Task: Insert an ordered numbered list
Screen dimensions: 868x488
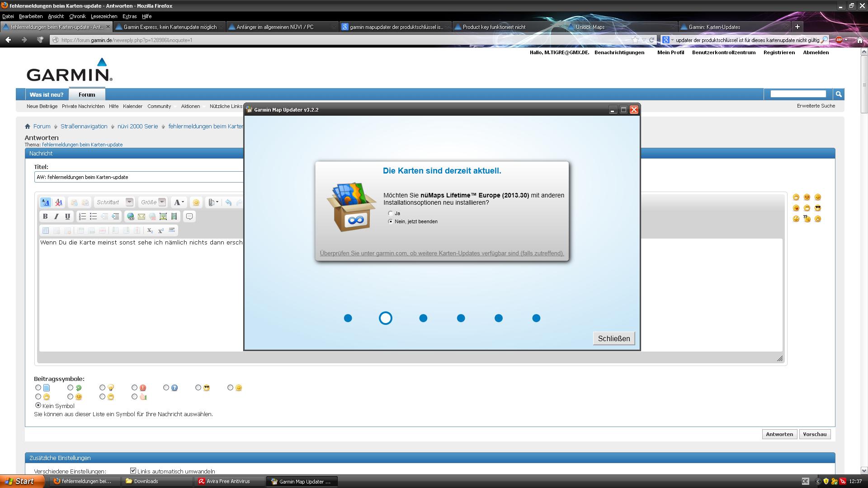Action: [82, 216]
